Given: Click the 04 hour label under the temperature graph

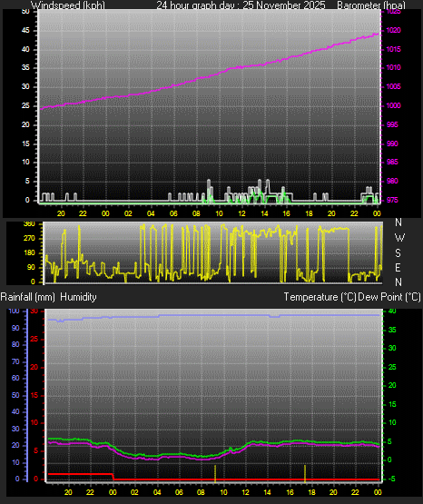Looking at the screenshot, I should click(157, 492).
